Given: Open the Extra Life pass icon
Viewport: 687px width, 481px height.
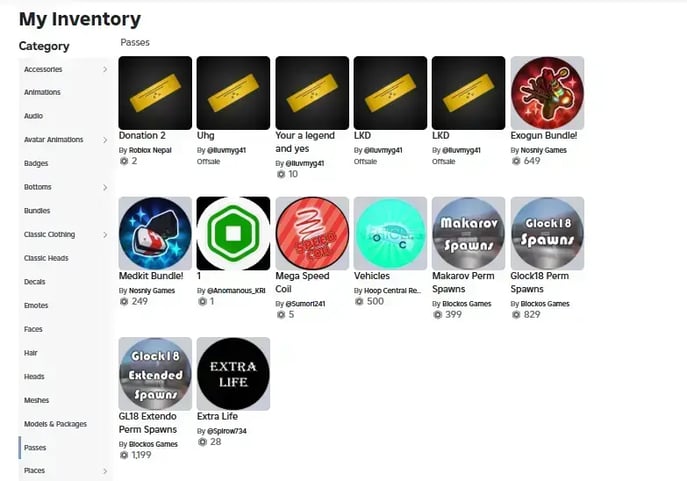Looking at the screenshot, I should tap(233, 374).
